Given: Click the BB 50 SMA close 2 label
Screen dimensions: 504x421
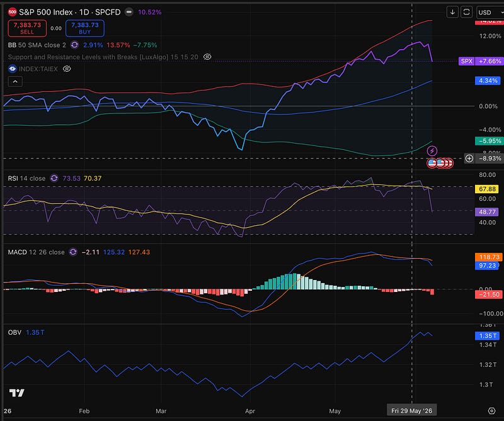Looking at the screenshot, I should [x=37, y=45].
